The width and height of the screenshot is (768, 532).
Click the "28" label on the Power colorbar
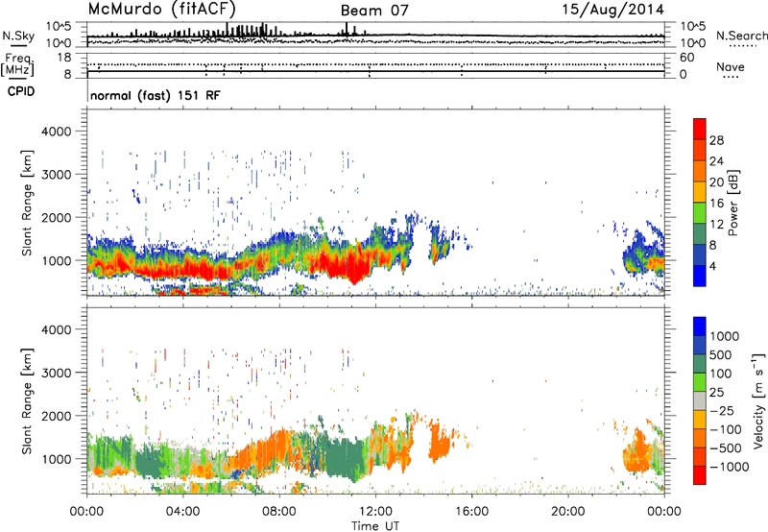716,140
